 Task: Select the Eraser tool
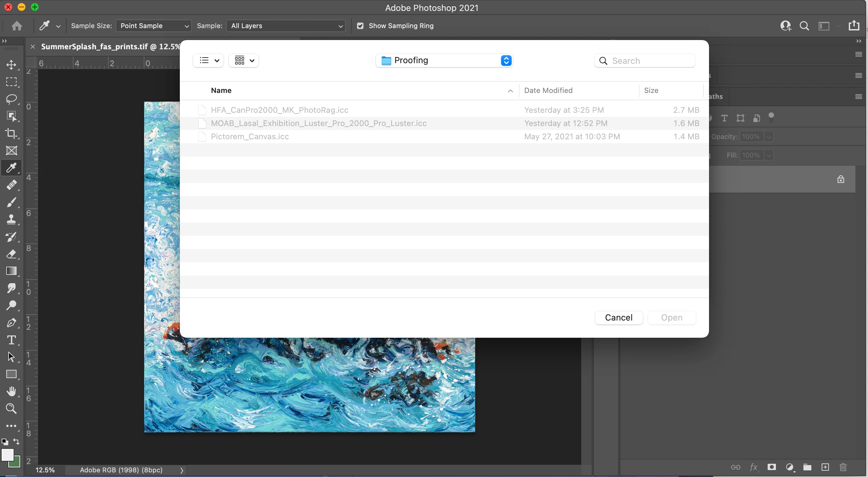[12, 254]
